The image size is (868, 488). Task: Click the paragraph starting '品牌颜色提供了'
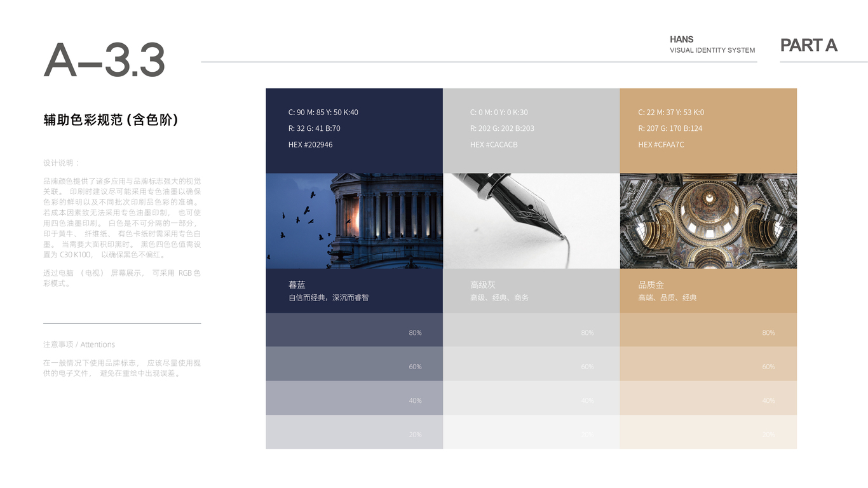coord(122,218)
